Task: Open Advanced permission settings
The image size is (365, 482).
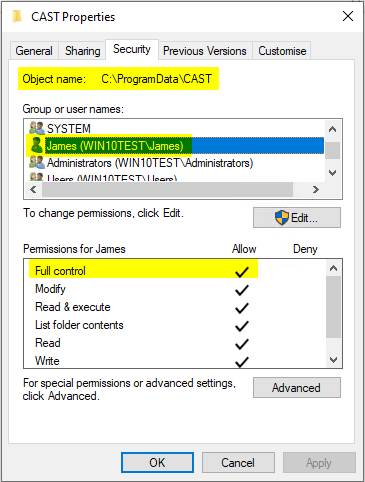Action: [x=297, y=388]
